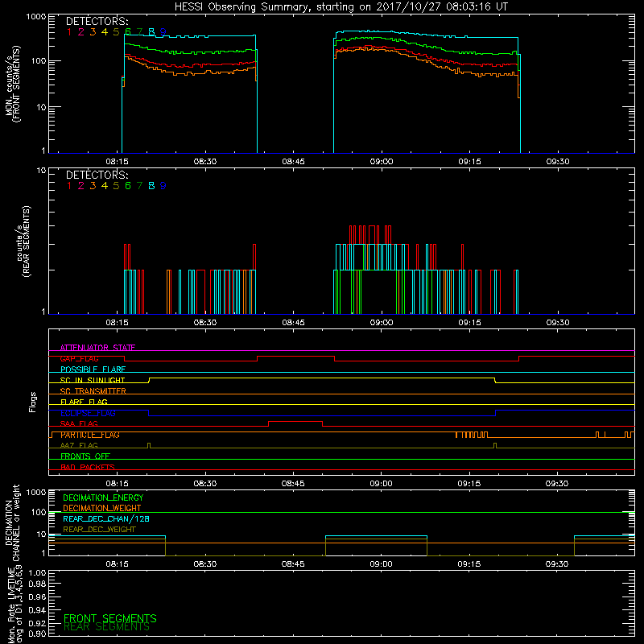Click the 1000 y-axis tick of decimation plot

coord(36,493)
